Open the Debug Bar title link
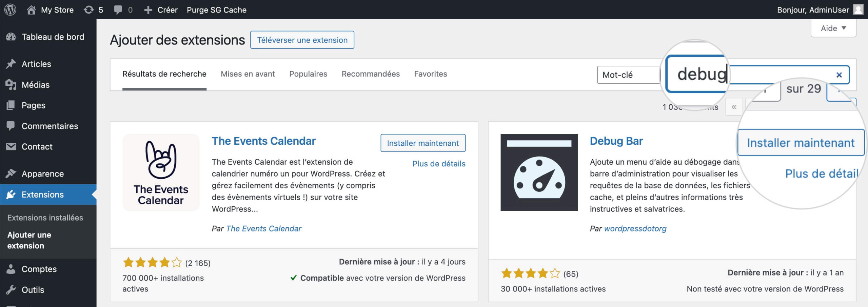868x307 pixels. point(616,141)
